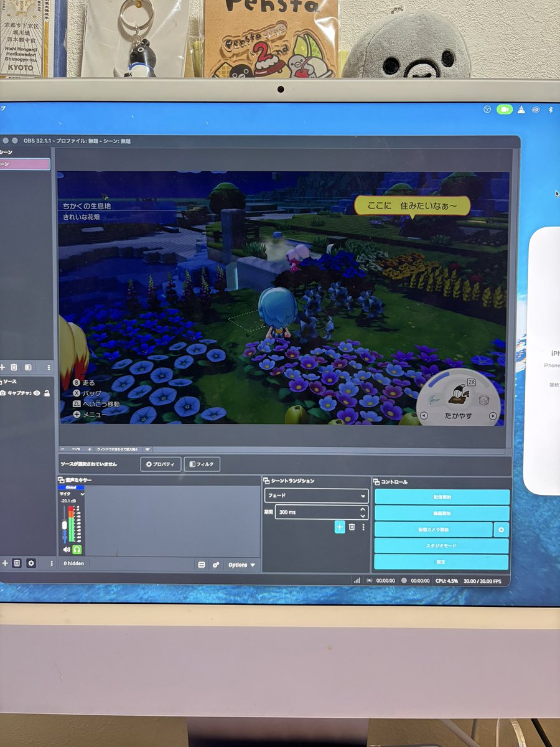Open the フェード transition dropdown
The image size is (560, 747).
click(316, 496)
